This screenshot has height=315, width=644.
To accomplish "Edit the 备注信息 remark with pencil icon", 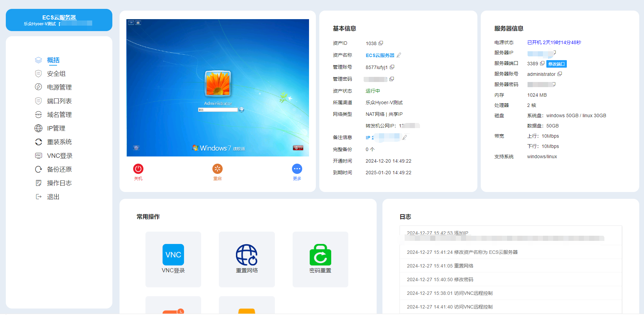I will (x=405, y=137).
